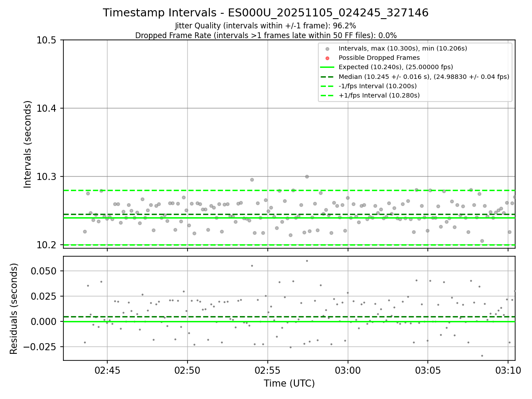Click legend entry "+1/fps Interval (10.280s)"
This screenshot has width=532, height=399.
[x=379, y=95]
